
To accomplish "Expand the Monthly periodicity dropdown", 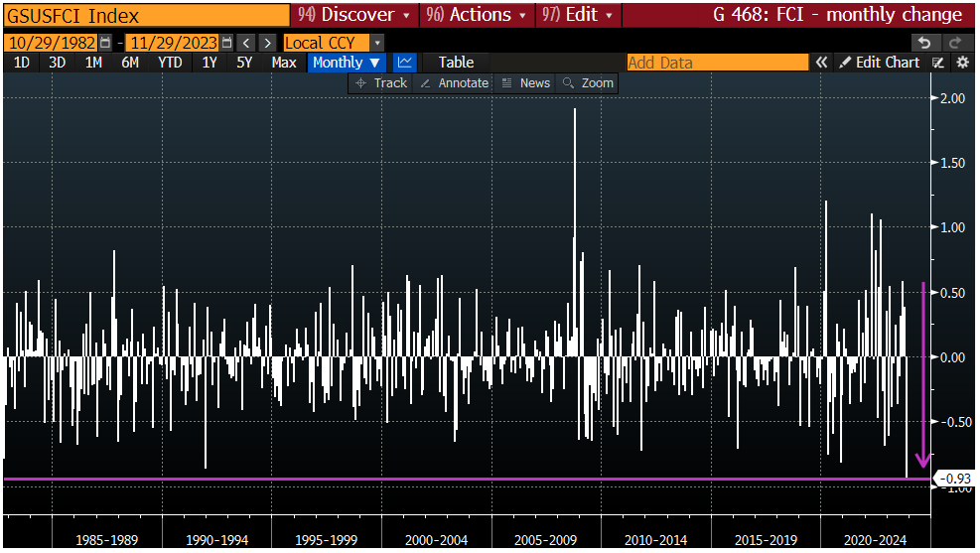I will (346, 63).
